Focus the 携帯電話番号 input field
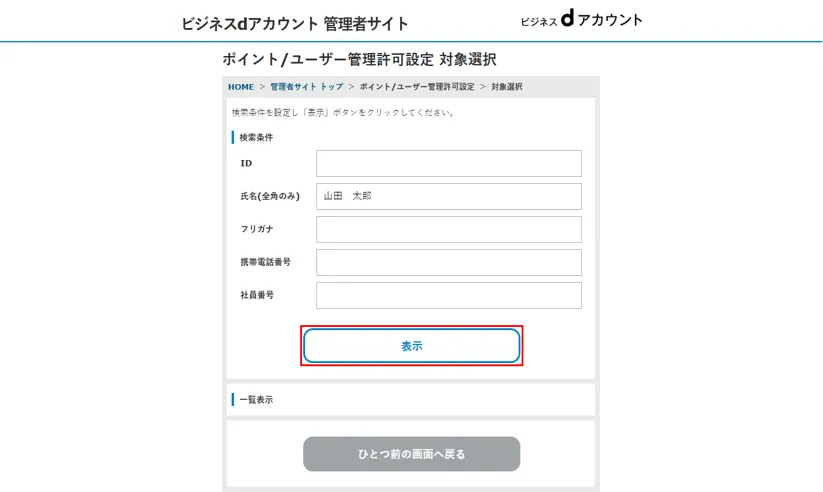This screenshot has width=823, height=492. 448,262
